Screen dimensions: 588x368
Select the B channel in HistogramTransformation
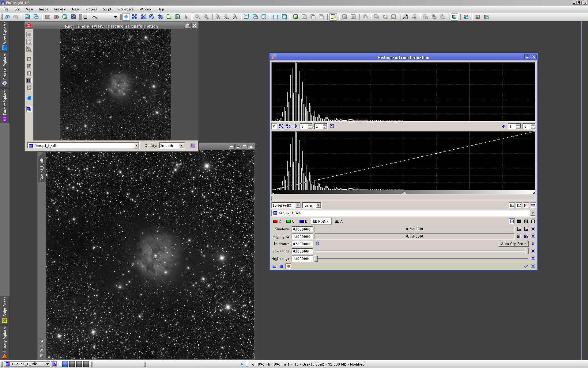[x=303, y=221]
